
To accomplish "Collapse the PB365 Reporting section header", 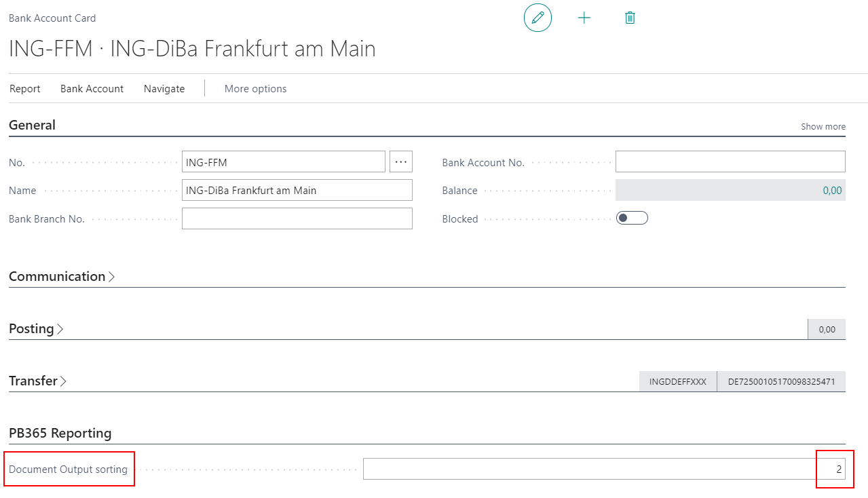I will tap(60, 433).
